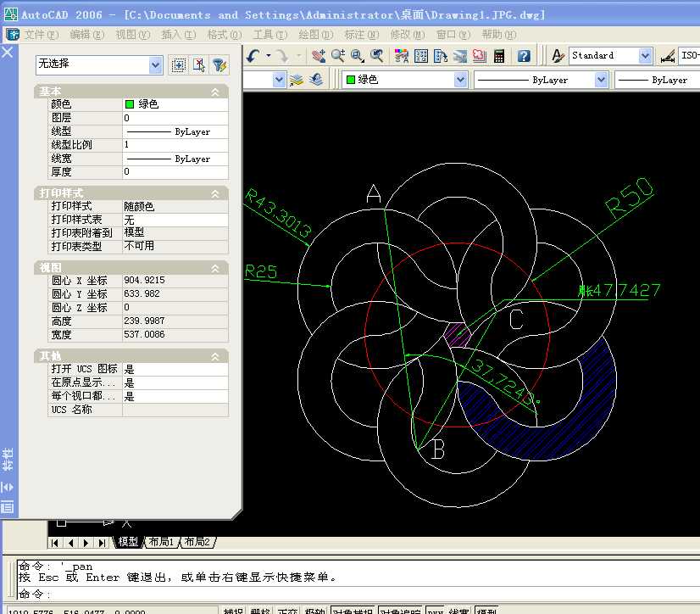Viewport: 700px width, 614px height.
Task: Switch to the 模型 tab
Action: coord(128,542)
